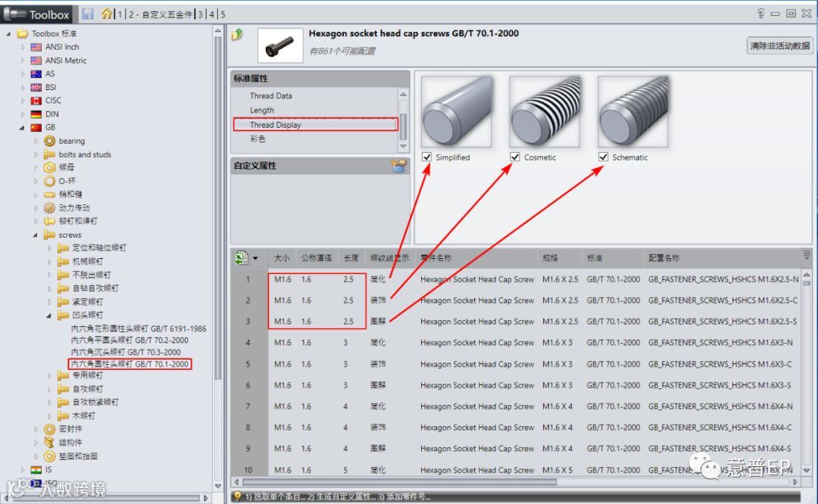Image resolution: width=818 pixels, height=504 pixels.
Task: Open the 销和键 category
Action: (x=63, y=194)
